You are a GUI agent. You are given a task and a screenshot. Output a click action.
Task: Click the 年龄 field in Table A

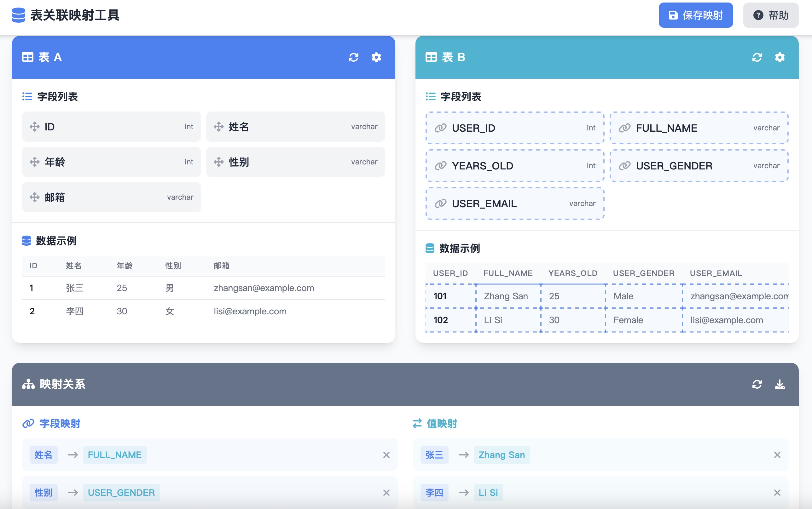[x=111, y=162]
